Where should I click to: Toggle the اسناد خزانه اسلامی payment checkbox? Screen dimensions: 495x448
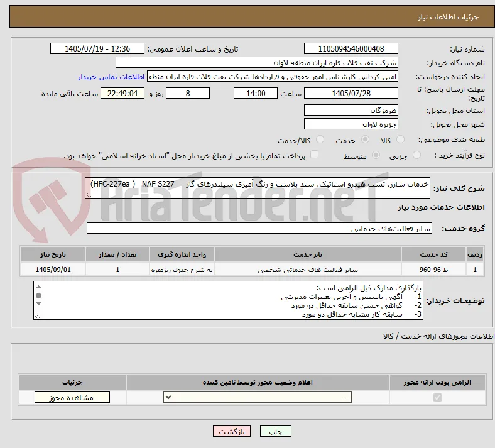click(315, 155)
